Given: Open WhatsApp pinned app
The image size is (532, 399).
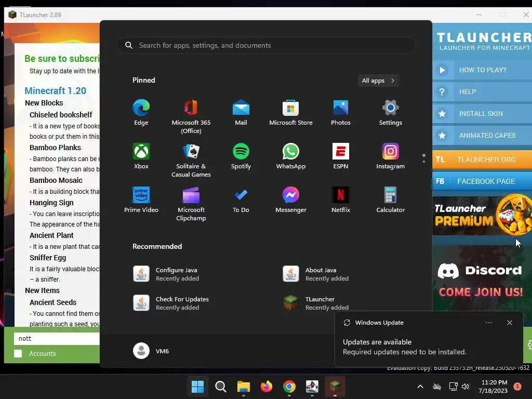Looking at the screenshot, I should click(x=291, y=156).
